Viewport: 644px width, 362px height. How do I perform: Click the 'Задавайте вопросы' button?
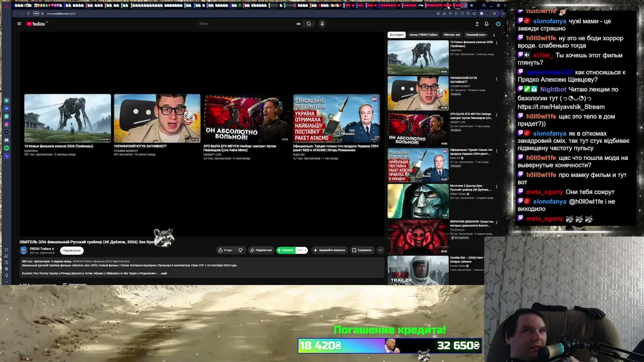point(330,250)
